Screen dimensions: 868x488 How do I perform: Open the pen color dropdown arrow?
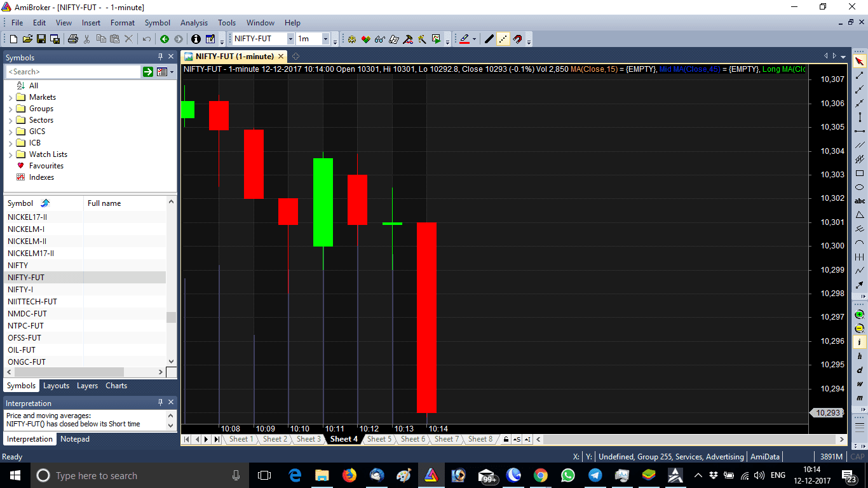click(x=474, y=39)
